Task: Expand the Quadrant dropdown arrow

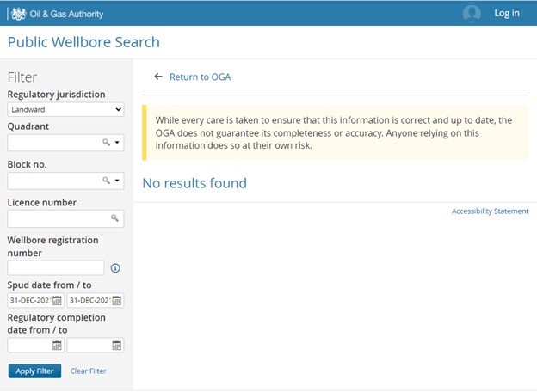Action: coord(118,143)
